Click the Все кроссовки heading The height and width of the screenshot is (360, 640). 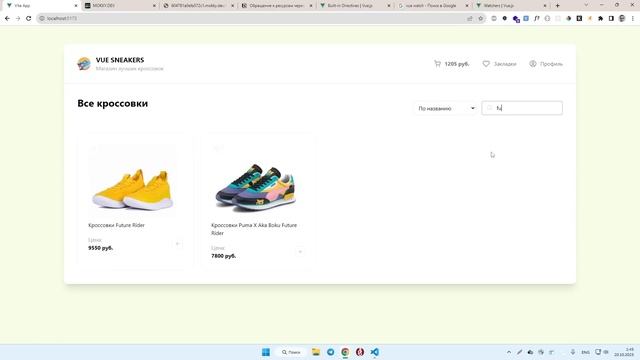pyautogui.click(x=113, y=103)
